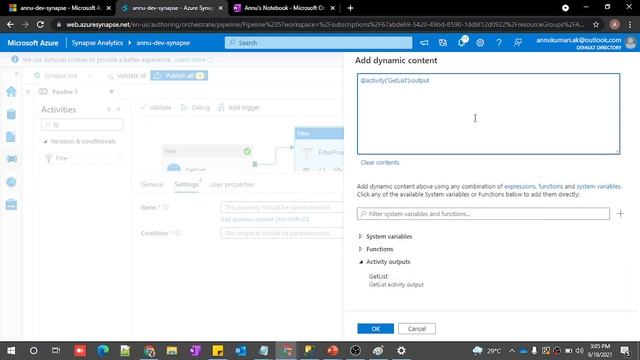
Task: Open the General tab of Filter activity
Action: 151,184
